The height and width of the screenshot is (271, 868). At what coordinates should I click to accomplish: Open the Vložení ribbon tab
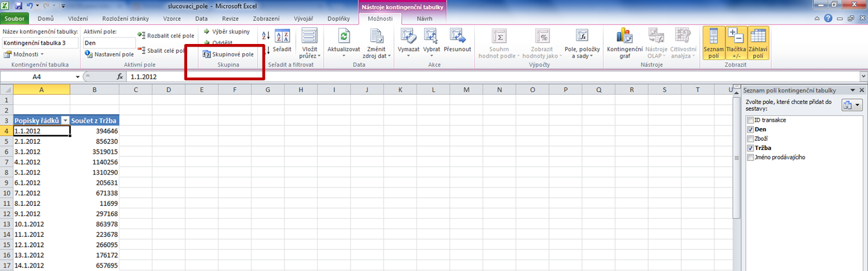78,18
